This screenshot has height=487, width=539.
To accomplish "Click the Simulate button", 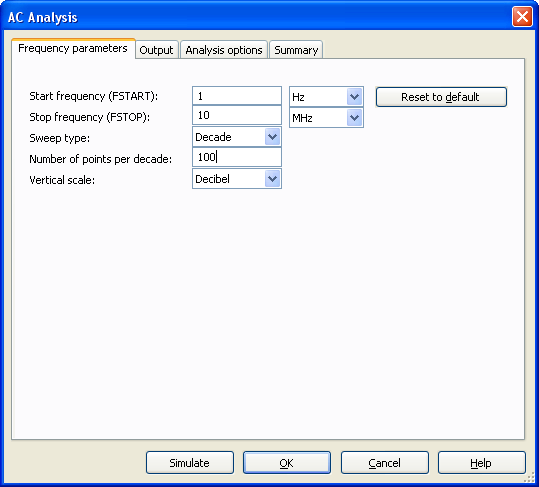I will tap(190, 463).
